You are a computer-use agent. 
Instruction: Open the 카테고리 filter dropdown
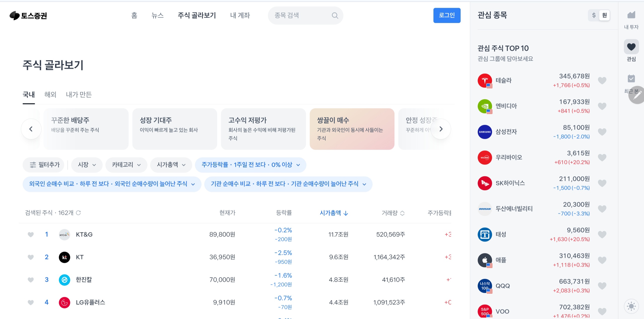(x=126, y=165)
